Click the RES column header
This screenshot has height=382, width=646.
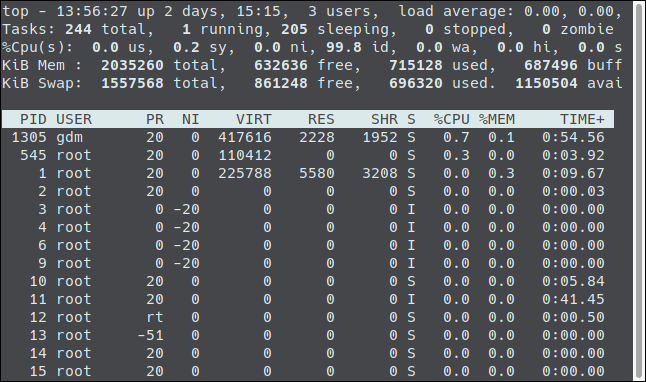tap(321, 120)
